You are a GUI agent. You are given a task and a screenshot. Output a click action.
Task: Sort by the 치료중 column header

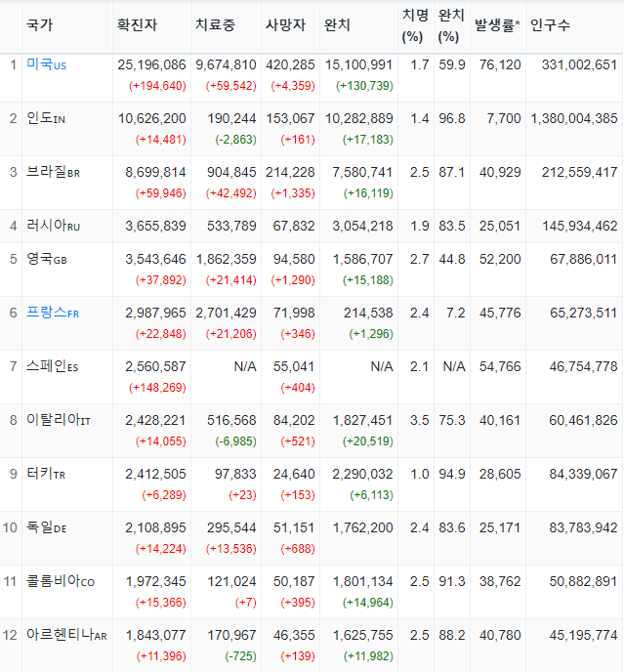coord(215,24)
